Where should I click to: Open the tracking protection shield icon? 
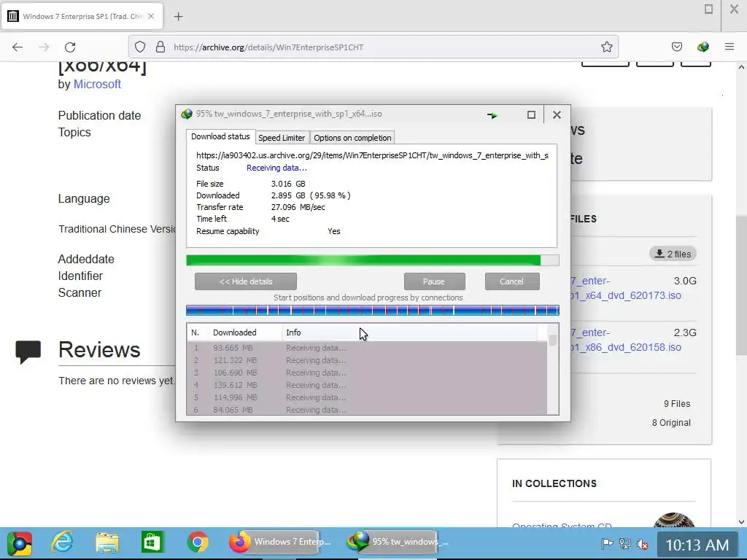pyautogui.click(x=139, y=47)
